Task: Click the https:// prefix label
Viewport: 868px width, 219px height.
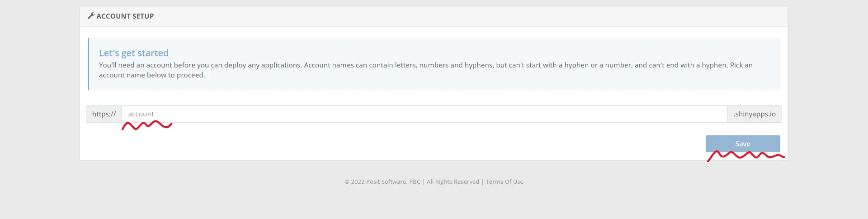Action: (104, 114)
